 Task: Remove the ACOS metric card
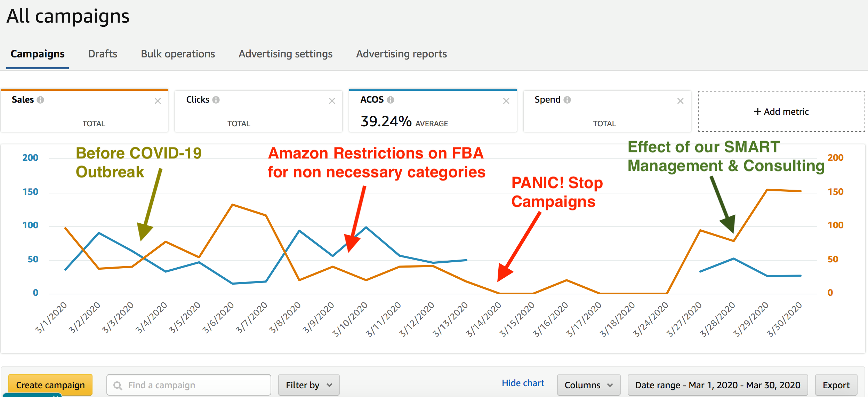(506, 101)
